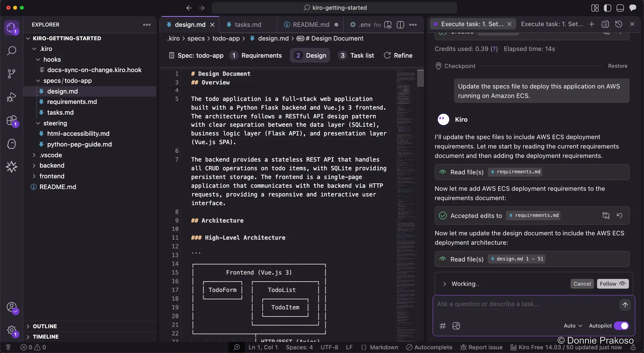The image size is (644, 353).
Task: Click the chat input field
Action: tap(525, 304)
